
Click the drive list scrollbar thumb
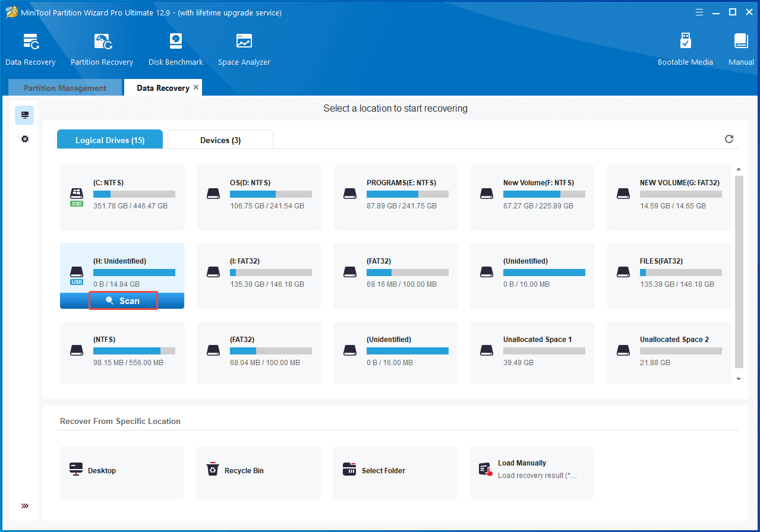click(x=739, y=272)
